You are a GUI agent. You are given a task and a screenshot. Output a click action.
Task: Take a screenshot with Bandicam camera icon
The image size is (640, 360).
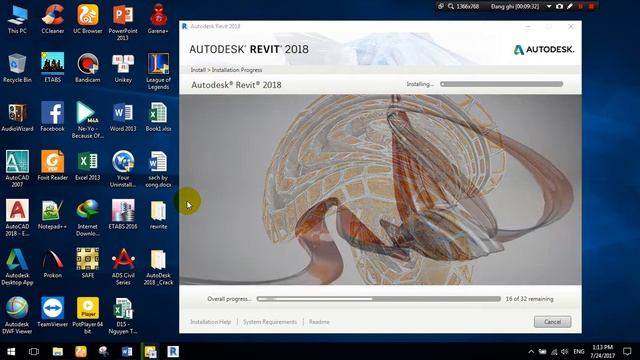tap(560, 6)
